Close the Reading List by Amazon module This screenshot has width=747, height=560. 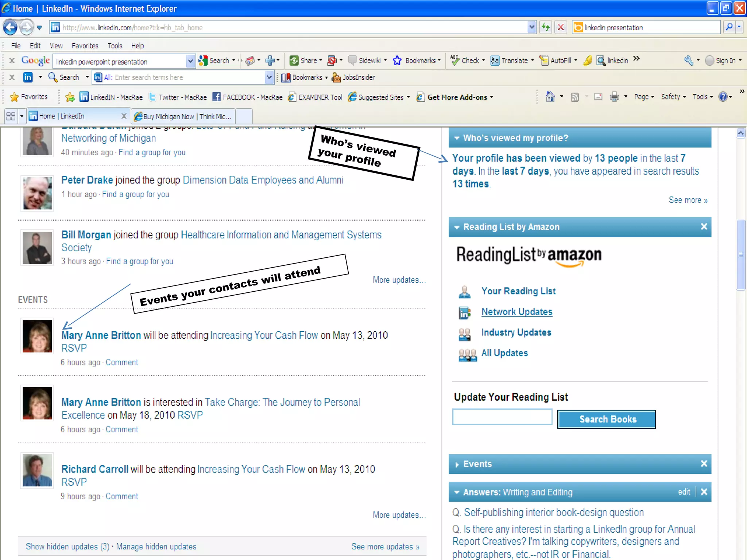coord(704,227)
